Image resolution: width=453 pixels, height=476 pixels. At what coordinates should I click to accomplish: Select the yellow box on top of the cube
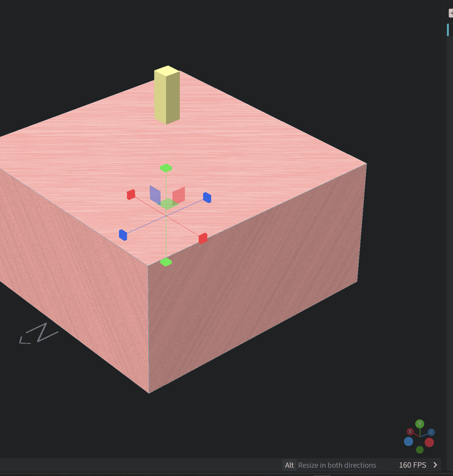click(x=167, y=96)
